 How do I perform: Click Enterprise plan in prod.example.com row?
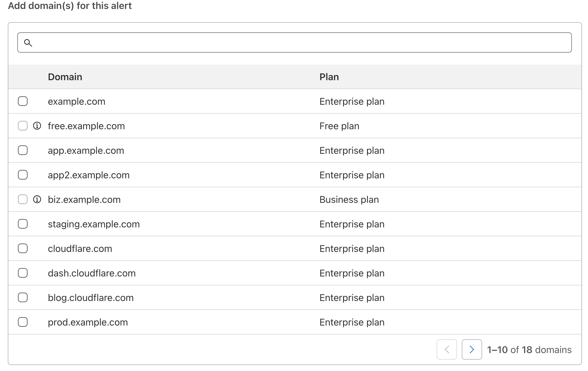[x=352, y=322]
